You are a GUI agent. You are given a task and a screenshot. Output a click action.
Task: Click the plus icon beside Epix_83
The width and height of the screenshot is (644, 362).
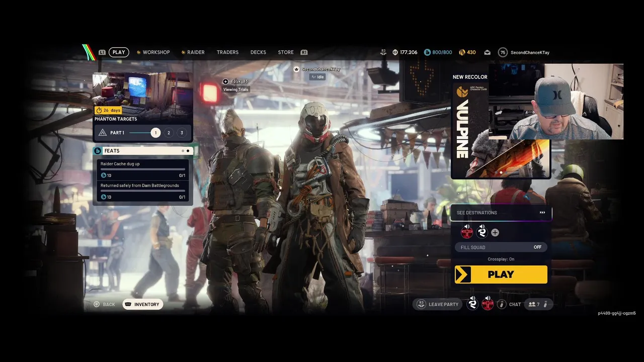(226, 81)
